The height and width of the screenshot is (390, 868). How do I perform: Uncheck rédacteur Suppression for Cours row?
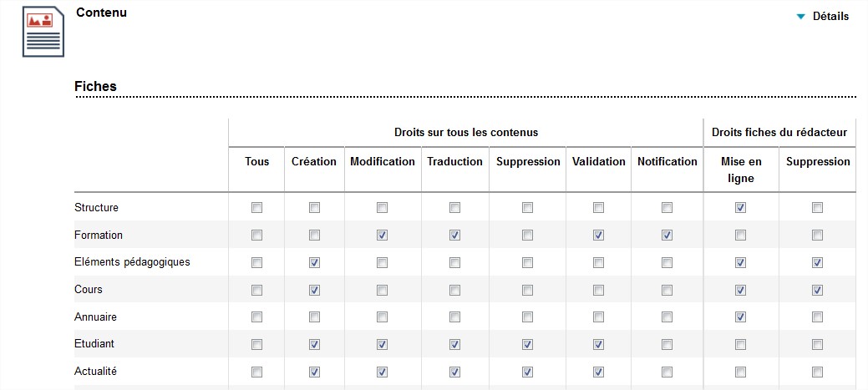coord(817,290)
